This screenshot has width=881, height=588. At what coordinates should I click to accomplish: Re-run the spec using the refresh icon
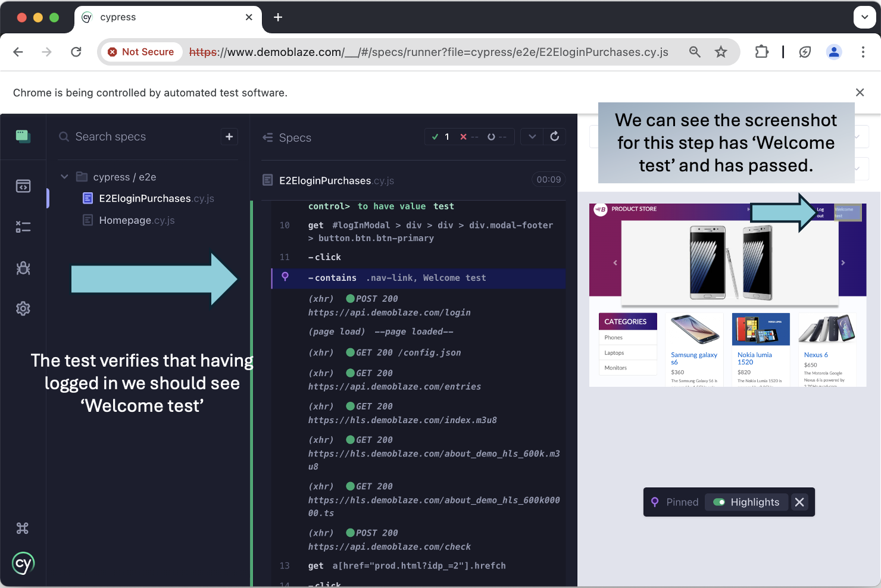click(x=555, y=136)
